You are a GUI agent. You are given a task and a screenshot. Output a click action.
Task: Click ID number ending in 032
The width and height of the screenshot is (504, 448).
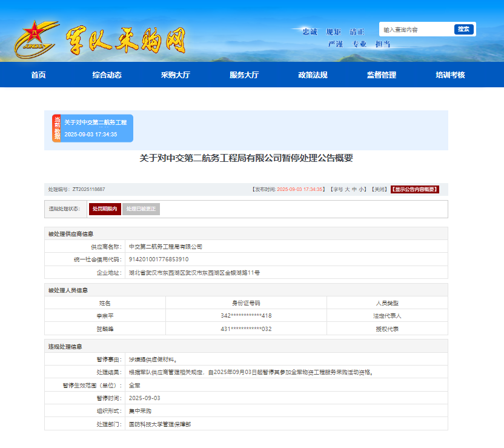click(246, 329)
